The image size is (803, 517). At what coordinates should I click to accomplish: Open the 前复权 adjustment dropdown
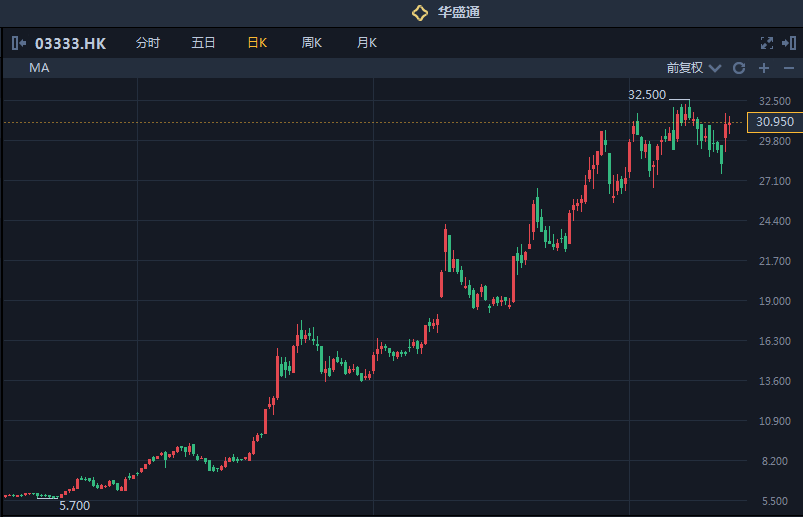point(685,68)
